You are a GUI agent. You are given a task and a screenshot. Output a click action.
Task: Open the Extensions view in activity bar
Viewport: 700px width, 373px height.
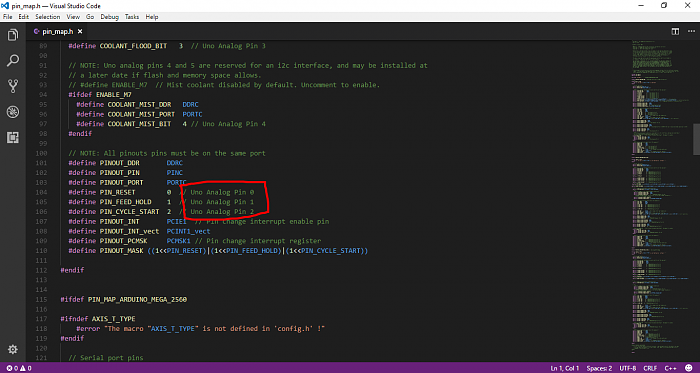[12, 138]
